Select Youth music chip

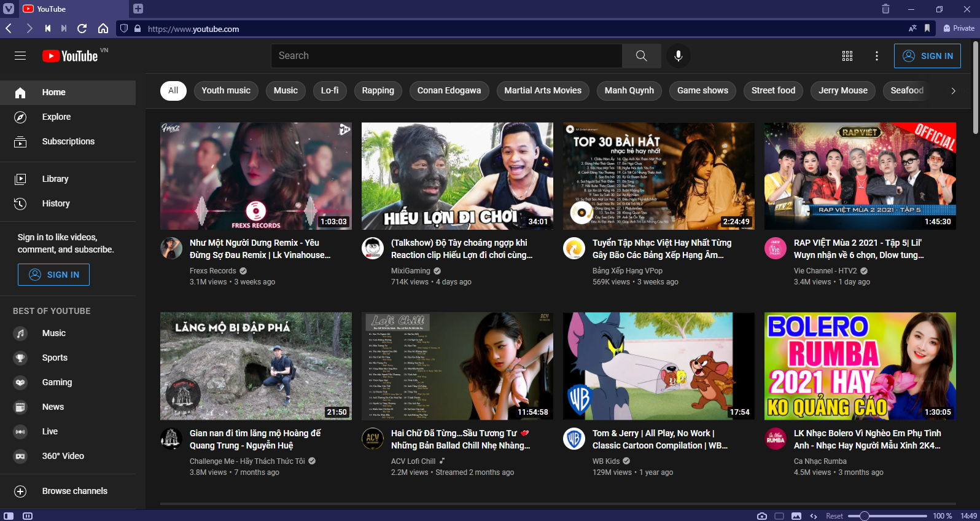[226, 90]
